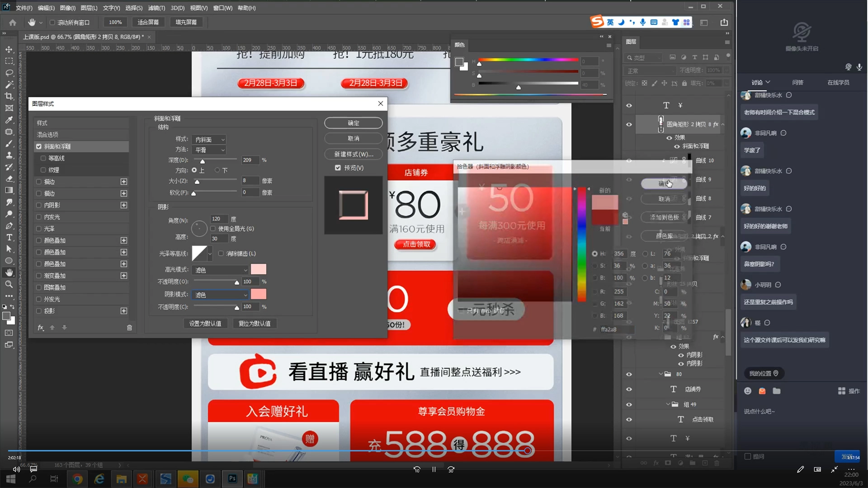Click the 新建样式(W) button
The image size is (868, 488).
(353, 154)
